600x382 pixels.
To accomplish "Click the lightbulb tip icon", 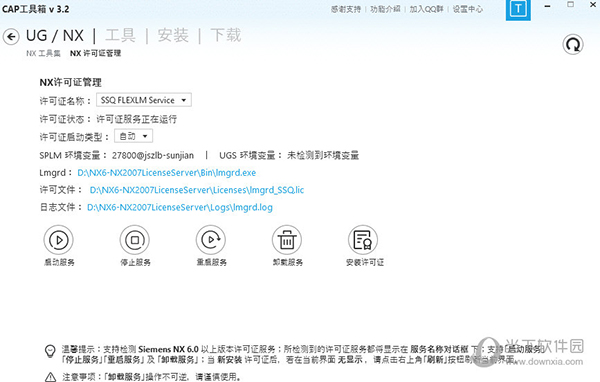I will [x=50, y=351].
